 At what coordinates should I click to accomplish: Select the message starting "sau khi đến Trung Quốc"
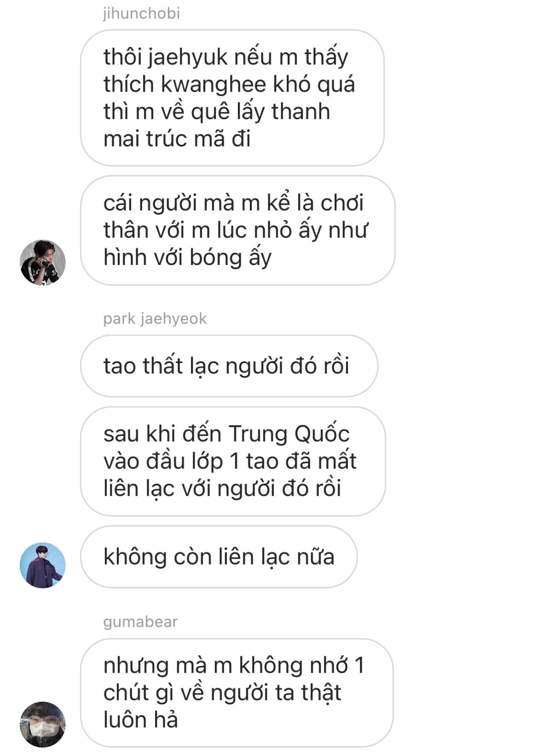(x=233, y=461)
